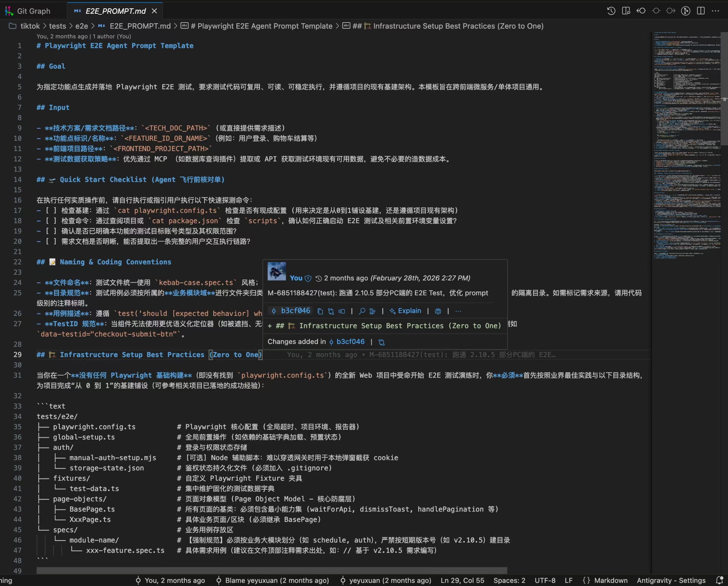The height and width of the screenshot is (586, 728).
Task: Click the history clock icon before the commit date
Action: [x=319, y=278]
